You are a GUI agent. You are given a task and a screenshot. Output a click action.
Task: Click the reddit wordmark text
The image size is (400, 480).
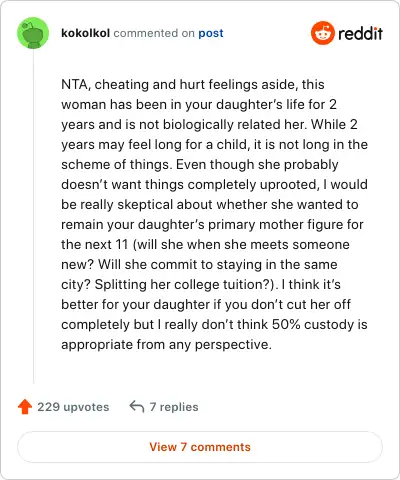(x=360, y=33)
